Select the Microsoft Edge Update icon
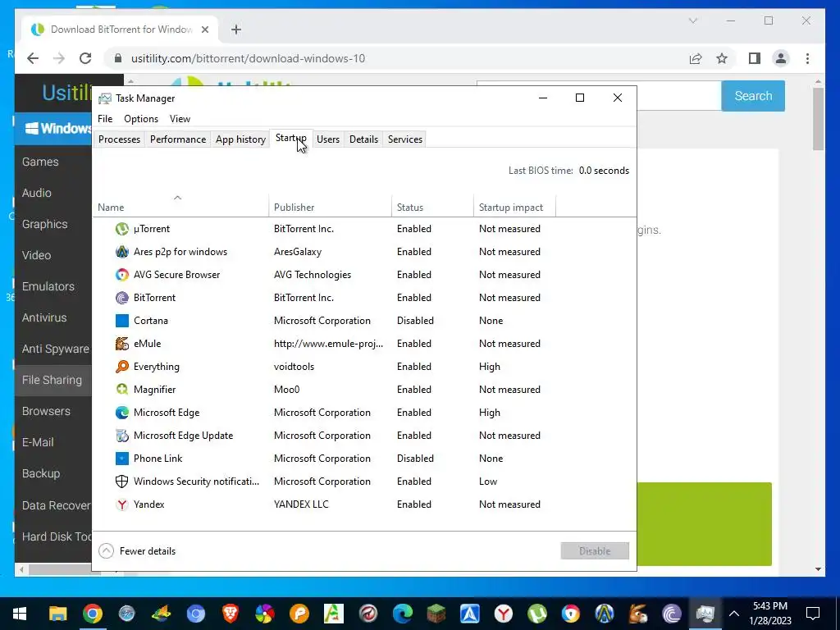The height and width of the screenshot is (630, 840). 122,436
